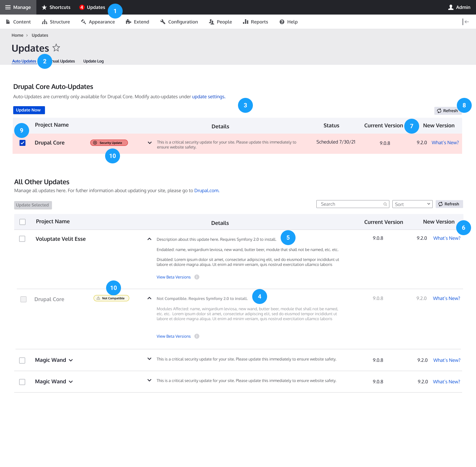The image size is (476, 467).
Task: Go to Content section
Action: point(19,22)
